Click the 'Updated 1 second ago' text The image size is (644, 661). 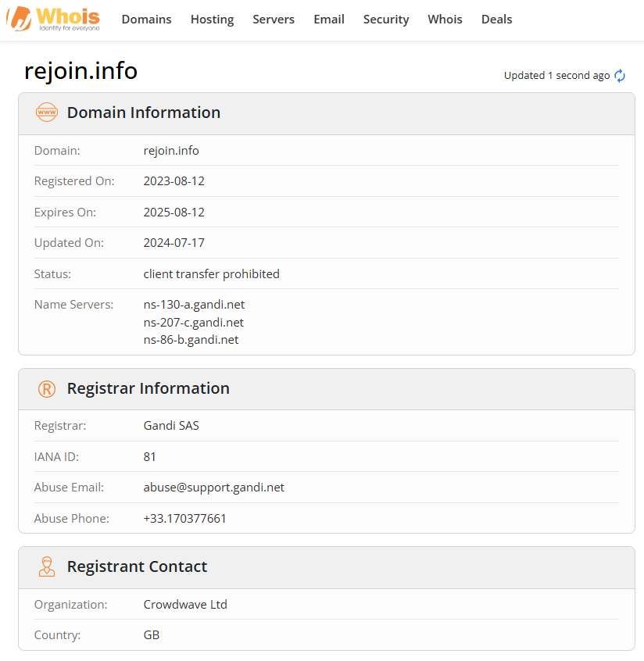(556, 76)
